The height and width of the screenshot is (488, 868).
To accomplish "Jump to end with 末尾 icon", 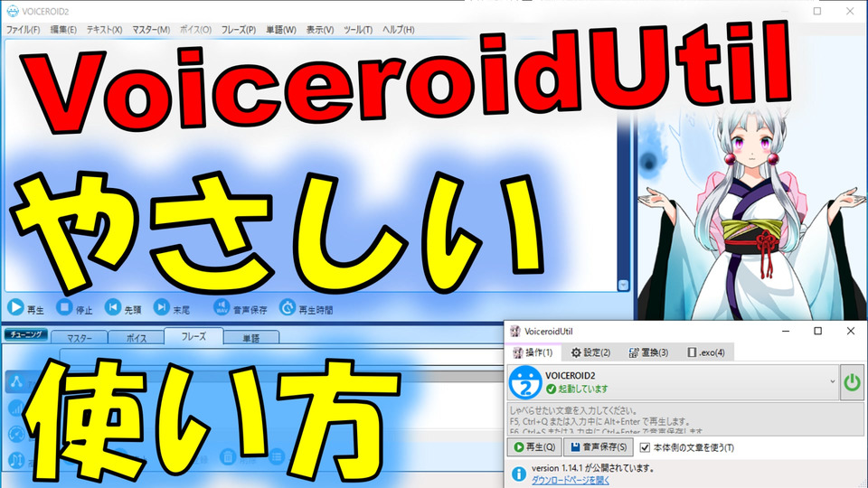I will [x=162, y=307].
